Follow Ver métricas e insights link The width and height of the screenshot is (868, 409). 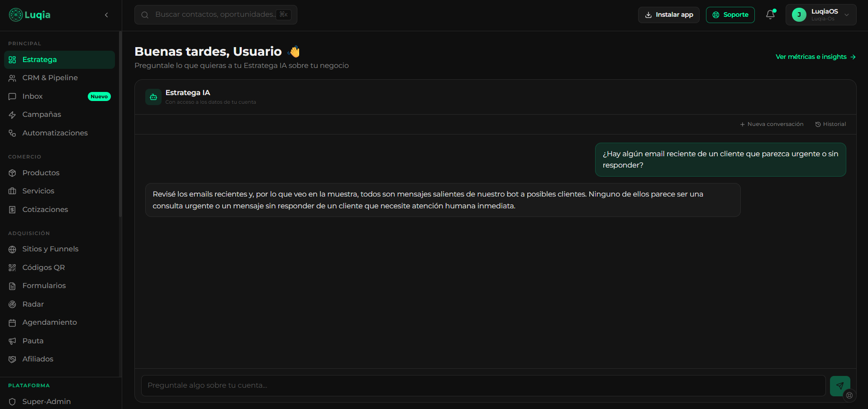coord(816,57)
